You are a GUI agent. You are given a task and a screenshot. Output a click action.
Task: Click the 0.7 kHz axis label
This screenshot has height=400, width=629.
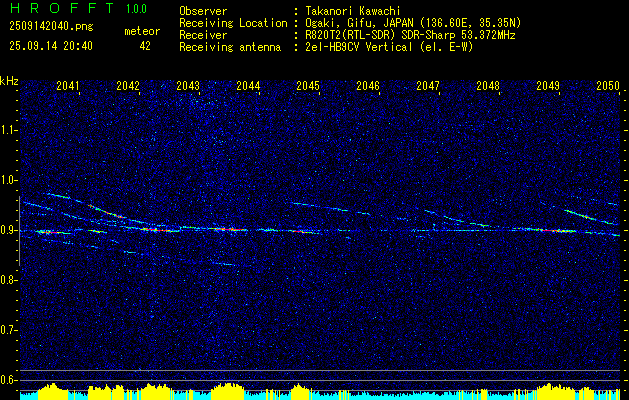[x=8, y=330]
